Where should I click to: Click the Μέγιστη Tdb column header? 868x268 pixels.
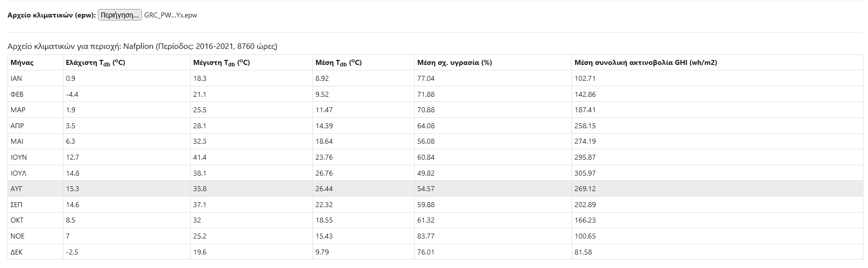click(x=221, y=62)
